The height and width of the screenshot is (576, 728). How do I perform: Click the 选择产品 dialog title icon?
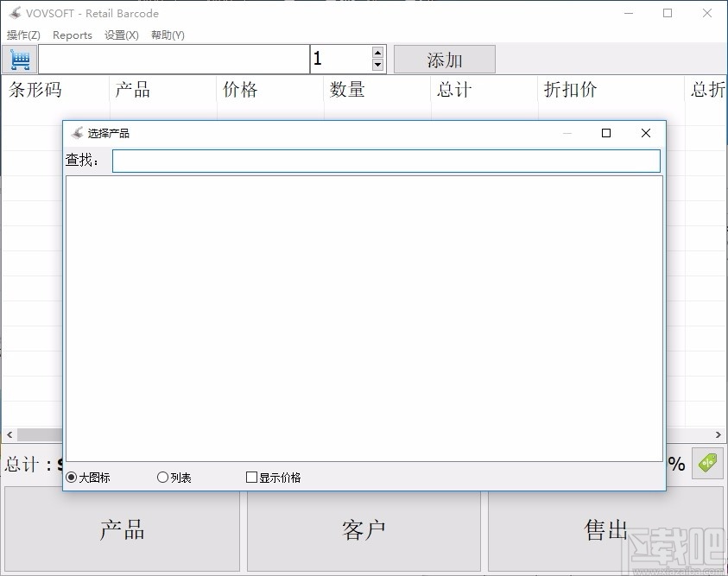pyautogui.click(x=79, y=133)
